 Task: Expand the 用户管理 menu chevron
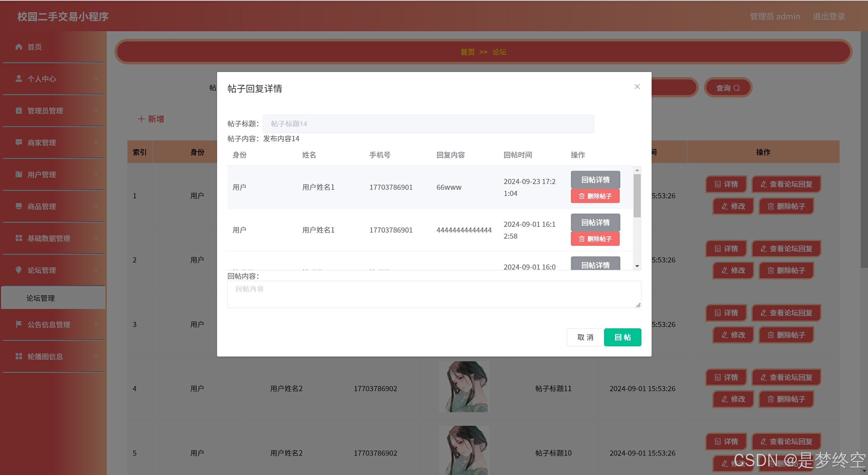(x=96, y=174)
